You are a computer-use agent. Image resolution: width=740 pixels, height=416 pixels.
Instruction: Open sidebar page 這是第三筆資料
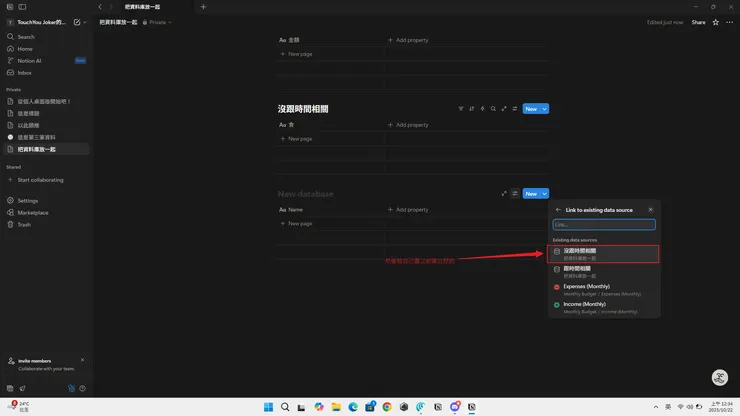coord(46,137)
